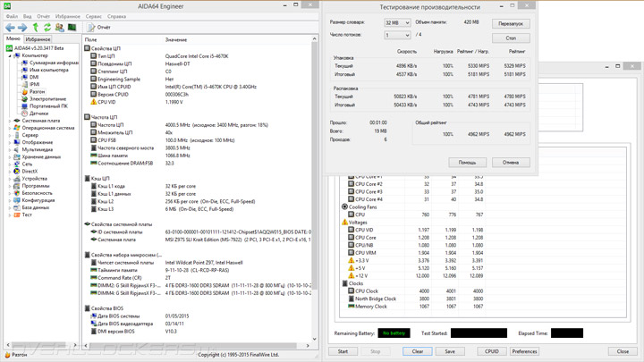644x362 pixels.
Task: Click the DirectX icon in the sidebar
Action: click(17, 171)
